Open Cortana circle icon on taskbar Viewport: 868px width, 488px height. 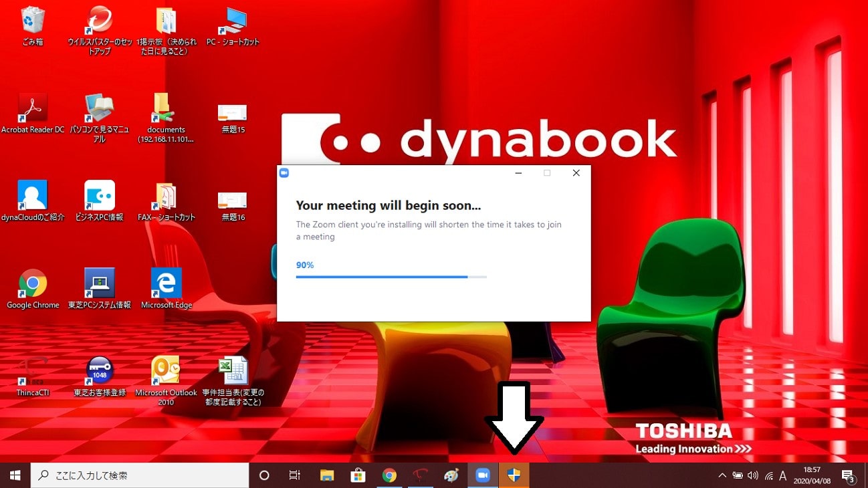(264, 475)
